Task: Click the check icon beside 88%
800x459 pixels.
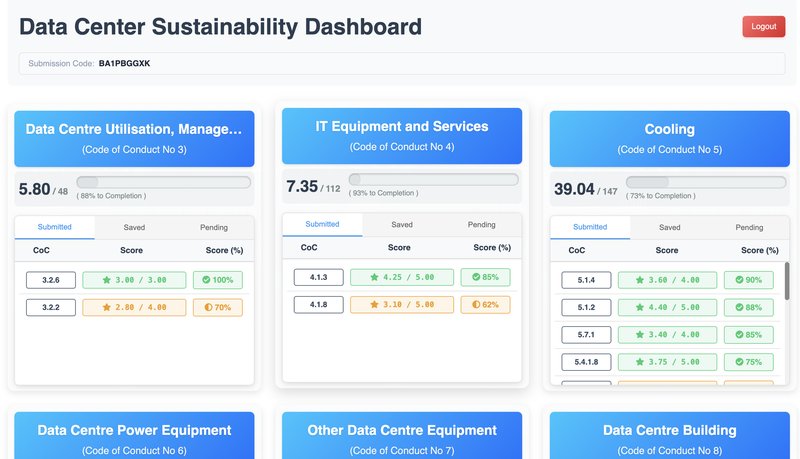Action: (739, 308)
